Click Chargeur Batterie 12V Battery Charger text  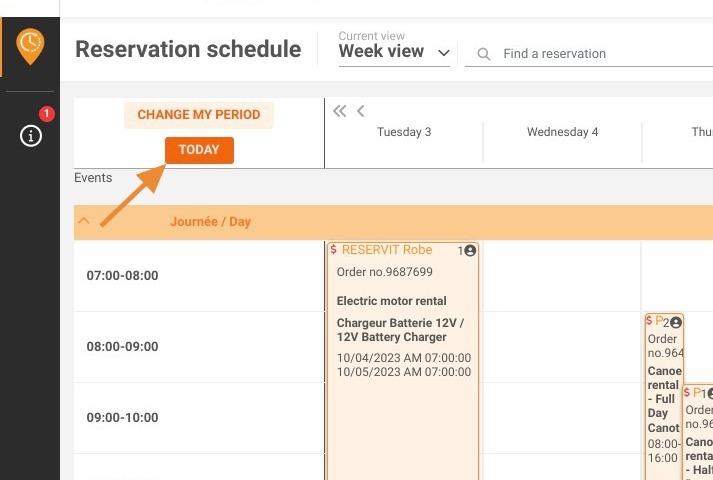(400, 330)
